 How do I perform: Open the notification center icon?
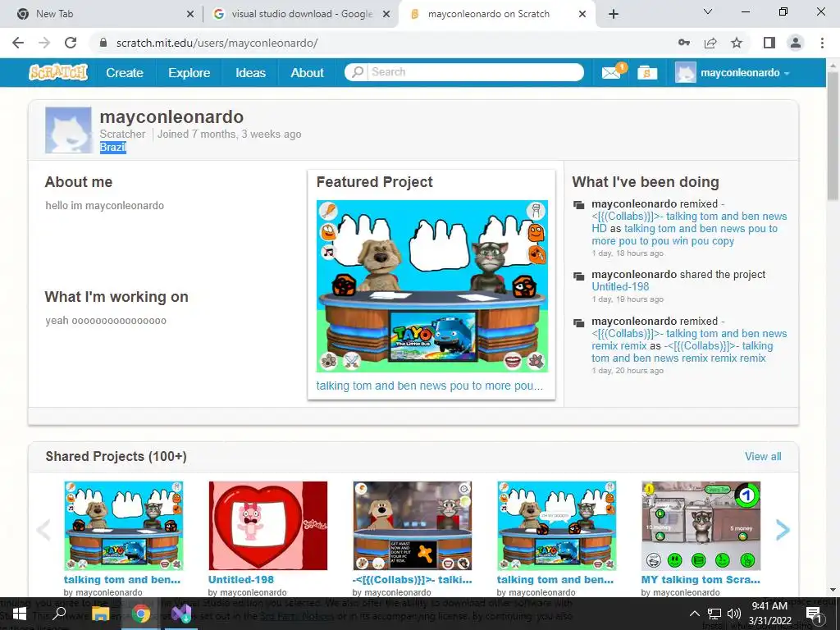(x=814, y=614)
